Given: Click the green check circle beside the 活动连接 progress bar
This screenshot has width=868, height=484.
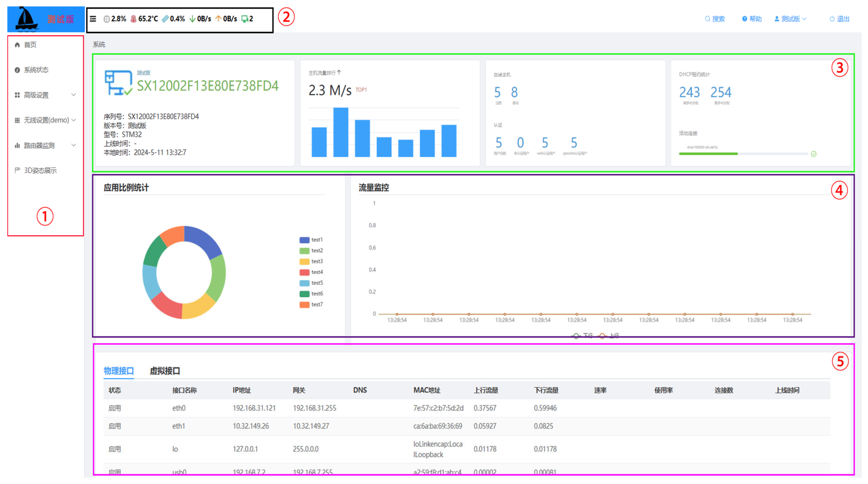Looking at the screenshot, I should (x=813, y=154).
